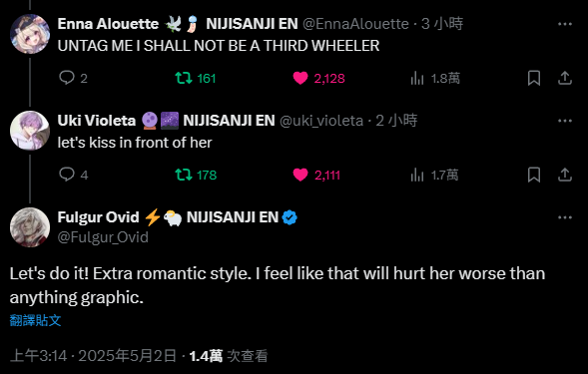
Task: Open the @Fulgur_Ovid handle link
Action: tap(103, 237)
